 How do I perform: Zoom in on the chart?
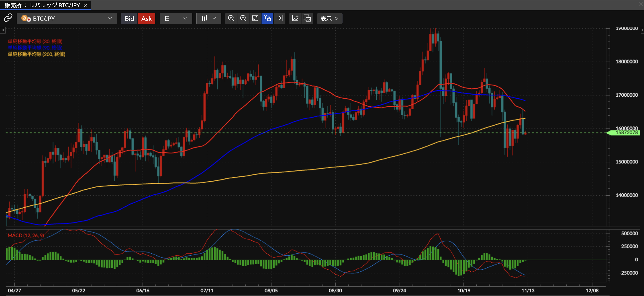click(231, 18)
